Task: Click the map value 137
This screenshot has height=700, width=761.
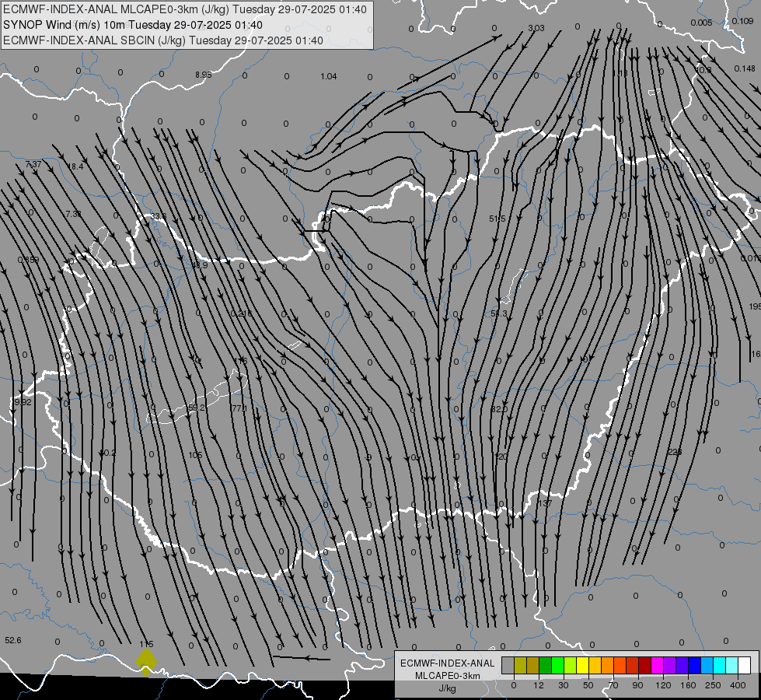Action: (x=545, y=503)
